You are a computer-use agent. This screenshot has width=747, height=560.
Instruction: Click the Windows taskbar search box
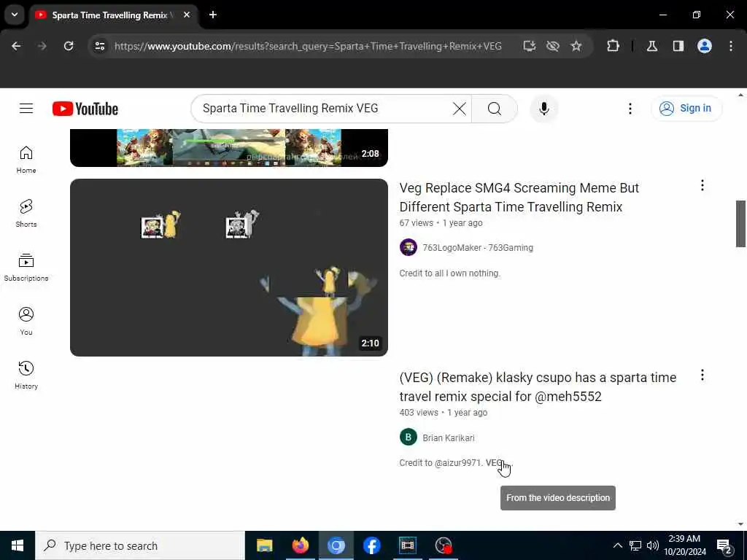[x=140, y=545]
